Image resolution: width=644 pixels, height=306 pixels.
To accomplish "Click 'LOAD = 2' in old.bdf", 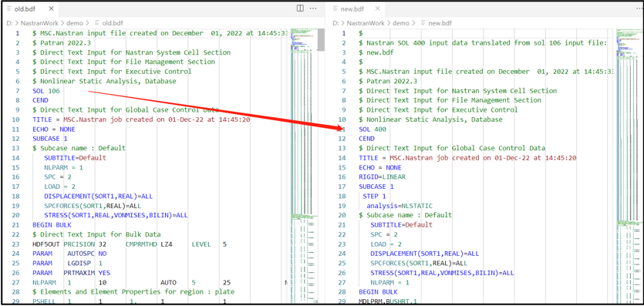I will tap(59, 187).
